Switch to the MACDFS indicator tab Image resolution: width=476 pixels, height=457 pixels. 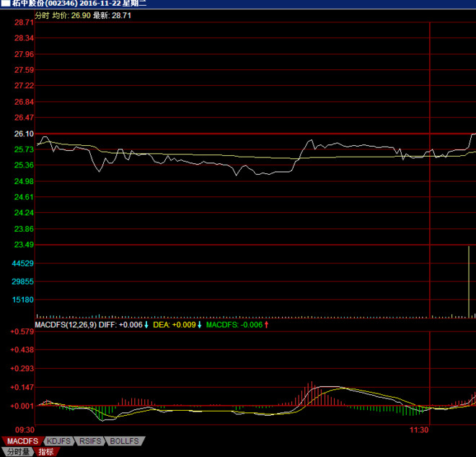pos(22,441)
